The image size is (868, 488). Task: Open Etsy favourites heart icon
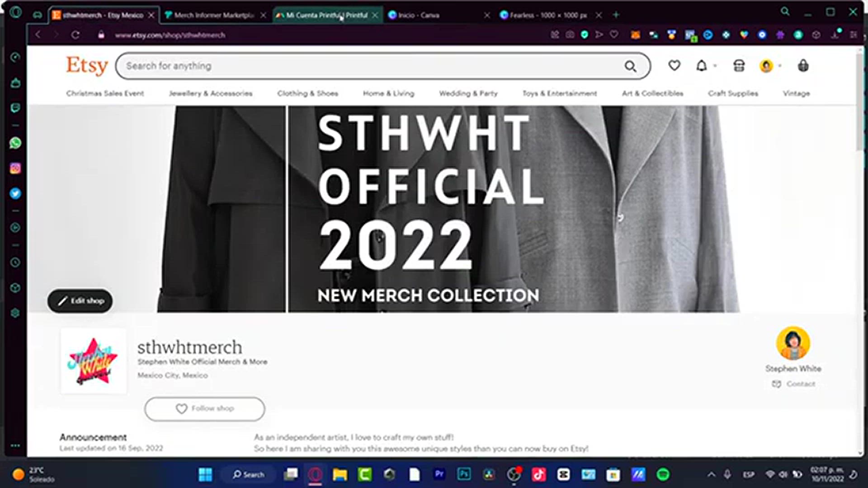pos(674,66)
